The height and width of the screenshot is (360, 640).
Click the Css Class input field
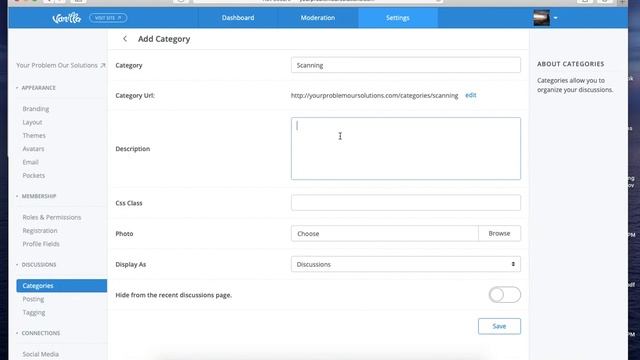[x=406, y=203]
